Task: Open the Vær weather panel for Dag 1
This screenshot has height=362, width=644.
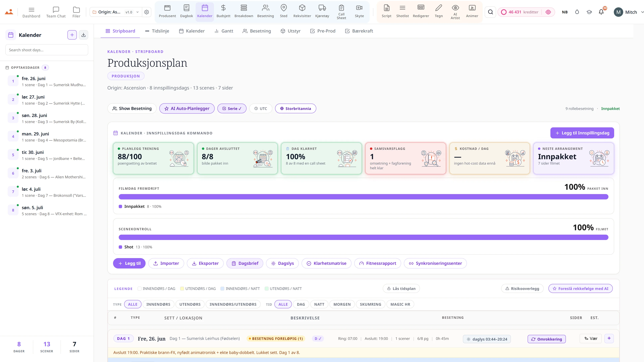Action: click(591, 338)
